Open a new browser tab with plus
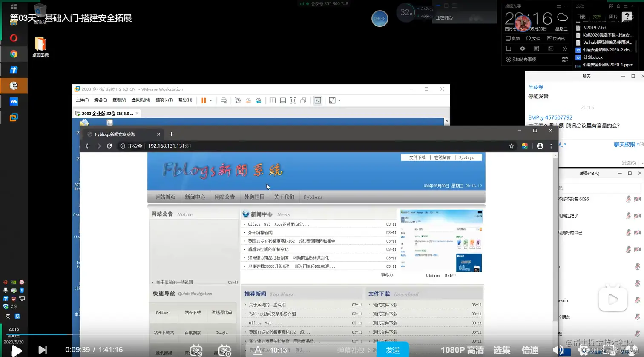 (x=171, y=134)
